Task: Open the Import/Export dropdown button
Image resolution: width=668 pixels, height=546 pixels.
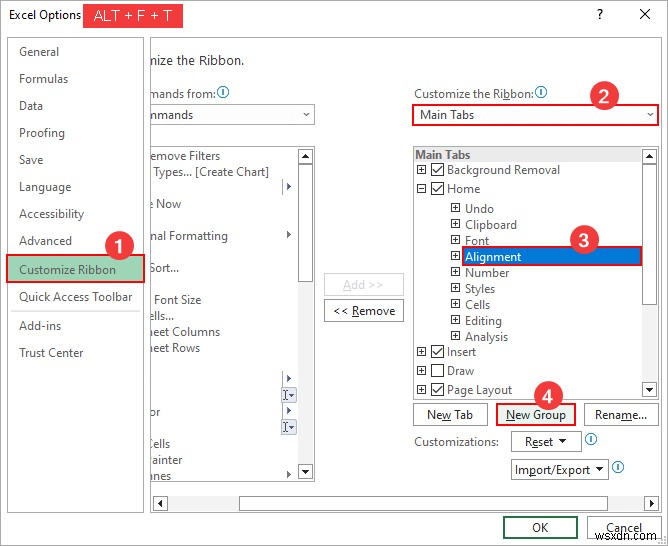Action: (x=559, y=470)
